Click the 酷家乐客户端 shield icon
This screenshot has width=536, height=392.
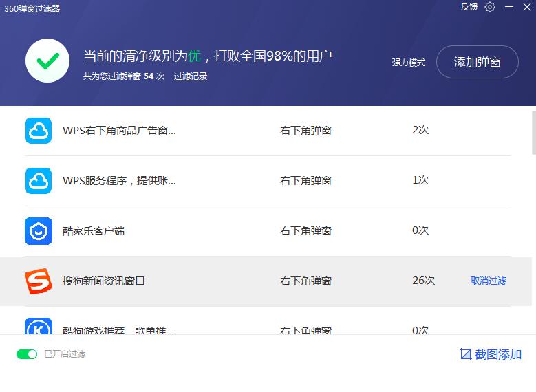[x=39, y=231]
